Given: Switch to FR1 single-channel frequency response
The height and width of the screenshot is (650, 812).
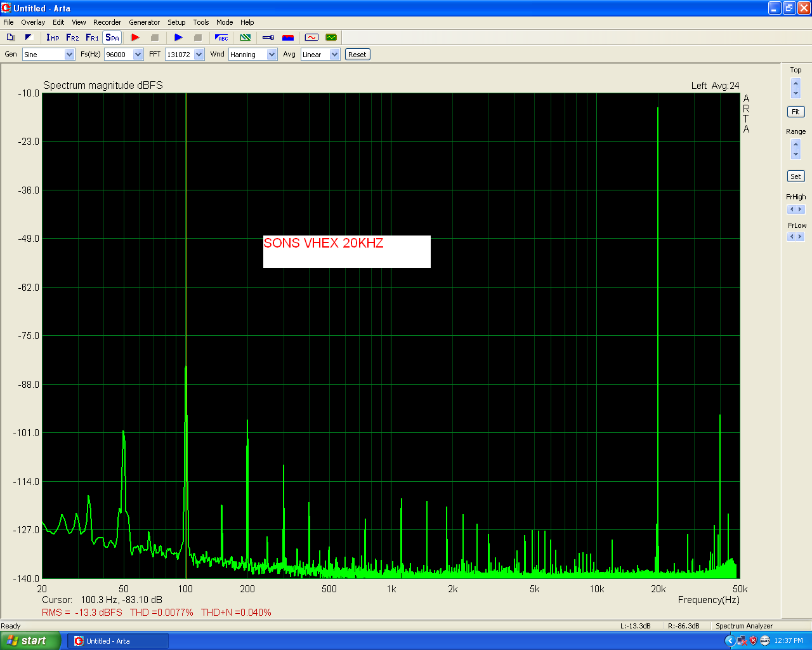Looking at the screenshot, I should [x=92, y=37].
